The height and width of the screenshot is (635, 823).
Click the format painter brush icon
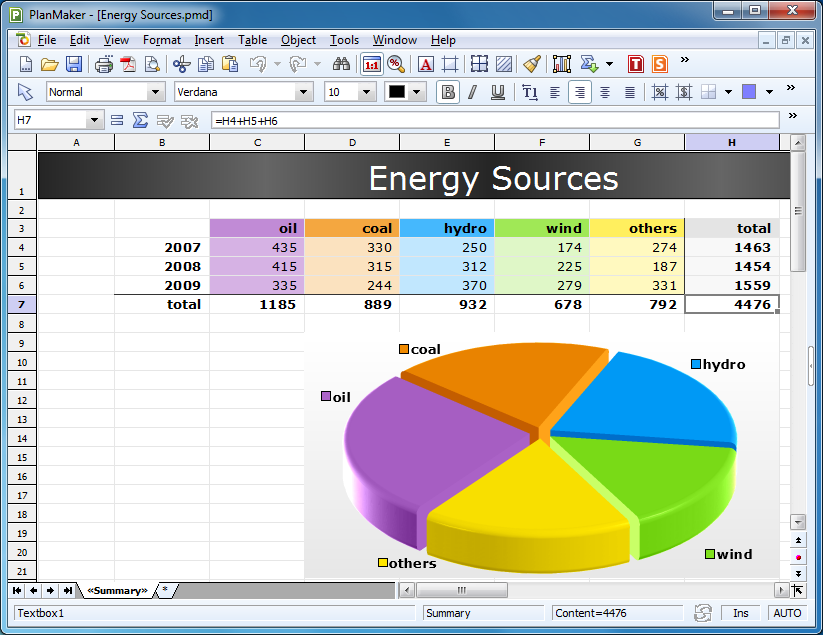pos(531,64)
